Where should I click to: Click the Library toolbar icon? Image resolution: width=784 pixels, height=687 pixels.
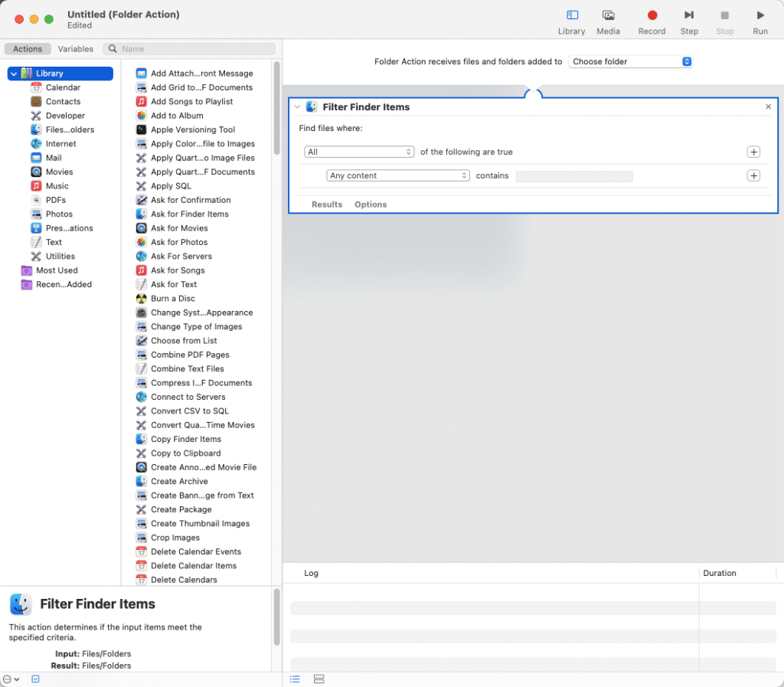pos(572,15)
